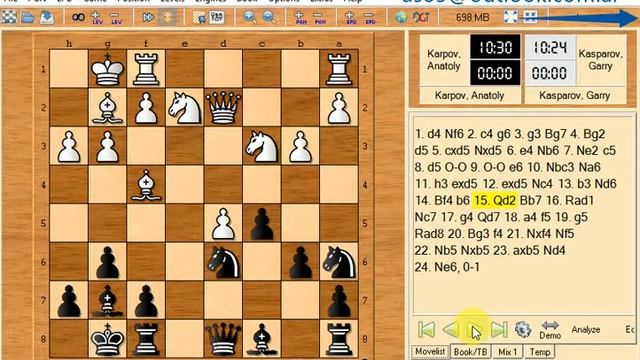The image size is (640, 360).
Task: Select the black pawn on c5
Action: click(x=262, y=223)
